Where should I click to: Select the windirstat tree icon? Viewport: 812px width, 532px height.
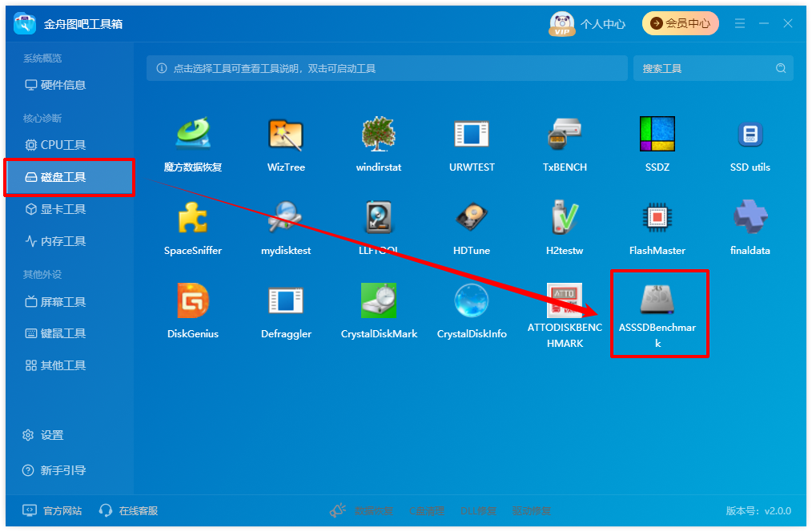point(379,134)
